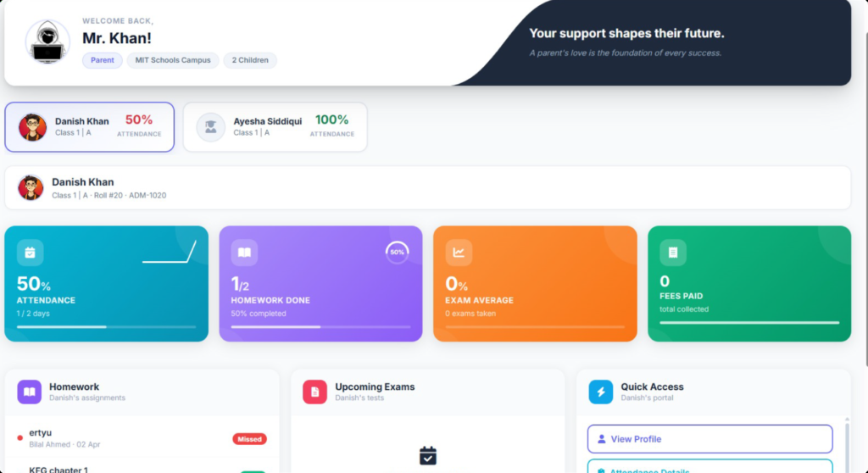Click the homework done progress bar
The image size is (868, 473).
pyautogui.click(x=320, y=327)
